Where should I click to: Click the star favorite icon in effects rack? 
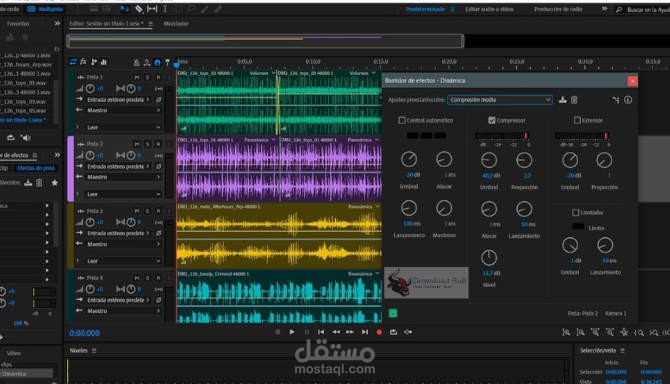pos(55,183)
